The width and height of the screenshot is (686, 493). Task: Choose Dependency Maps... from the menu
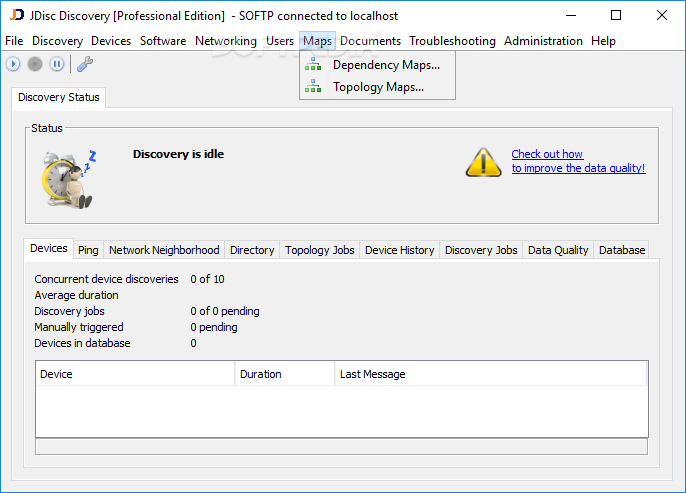tap(377, 65)
